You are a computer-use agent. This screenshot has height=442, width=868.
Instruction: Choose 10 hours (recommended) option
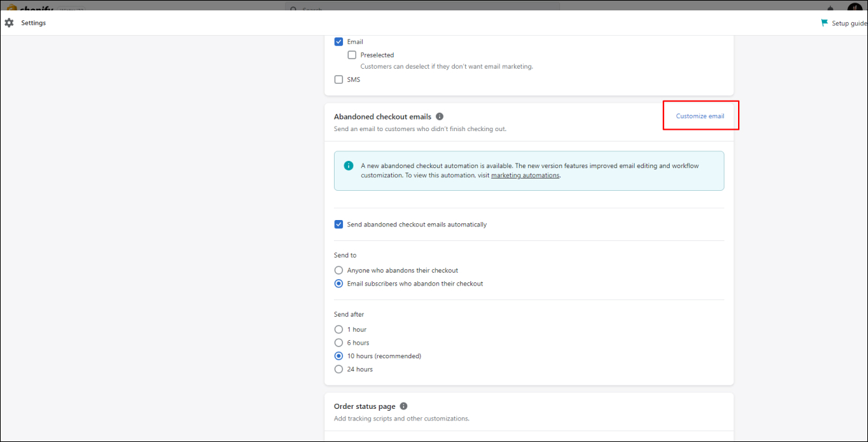coord(338,356)
